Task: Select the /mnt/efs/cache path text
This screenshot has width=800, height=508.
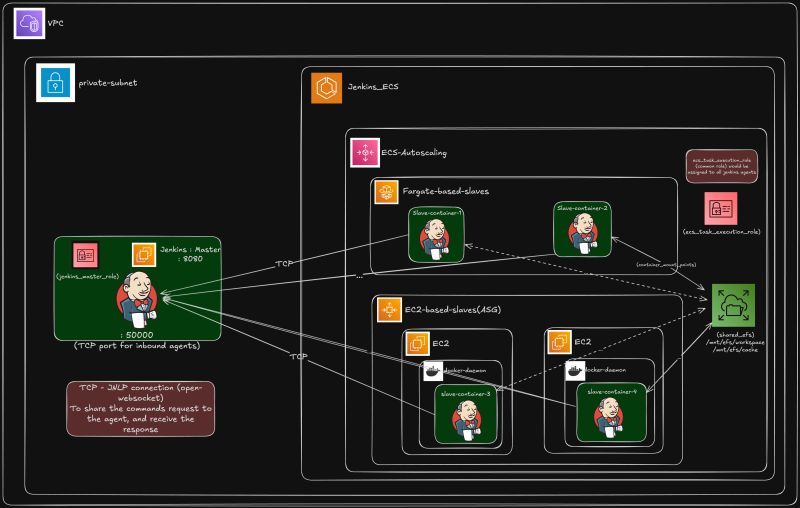Action: (x=735, y=350)
